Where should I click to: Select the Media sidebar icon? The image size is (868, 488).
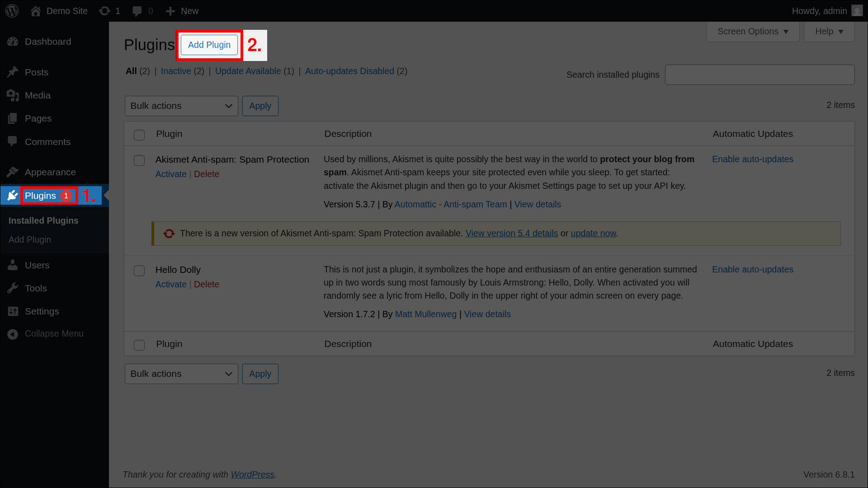point(13,95)
